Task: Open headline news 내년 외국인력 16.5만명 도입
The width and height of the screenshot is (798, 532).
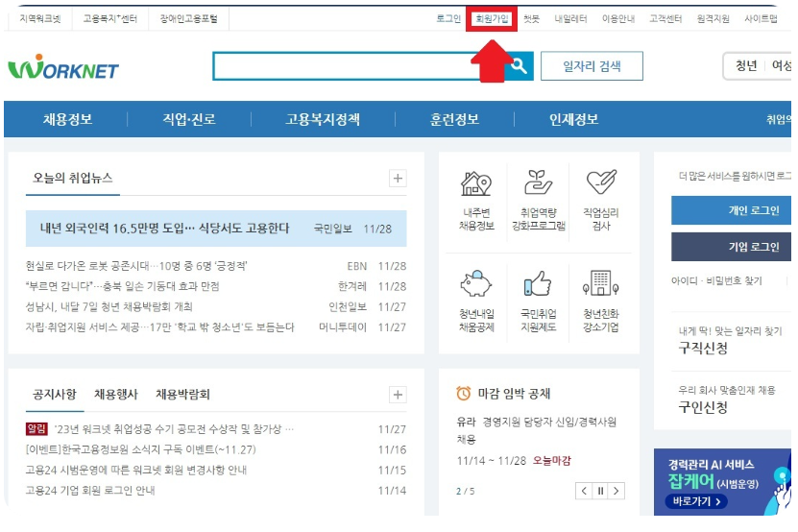Action: pos(216,229)
